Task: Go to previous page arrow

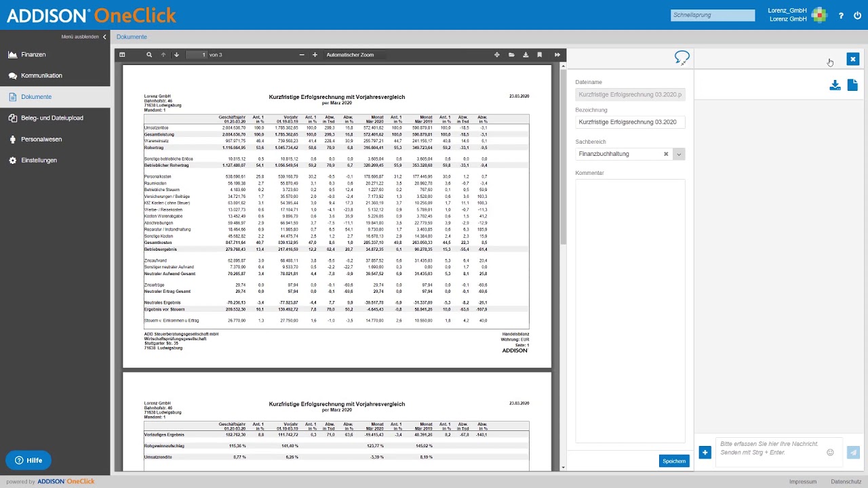Action: click(163, 55)
